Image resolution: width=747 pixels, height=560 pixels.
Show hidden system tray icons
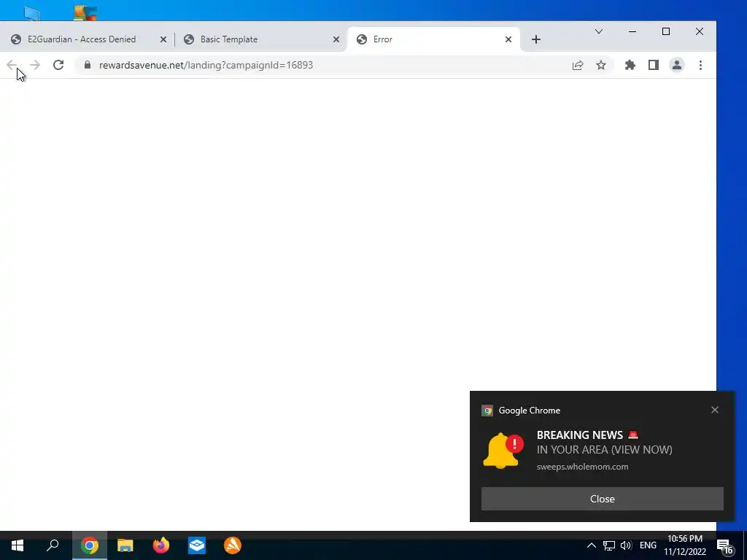pos(591,545)
